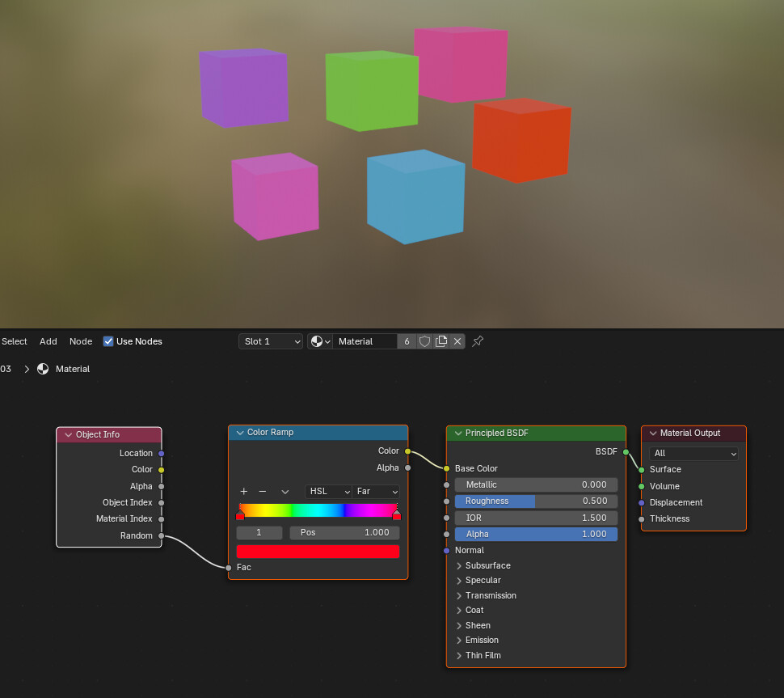This screenshot has width=784, height=698.
Task: Click the Material name field
Action: click(365, 341)
